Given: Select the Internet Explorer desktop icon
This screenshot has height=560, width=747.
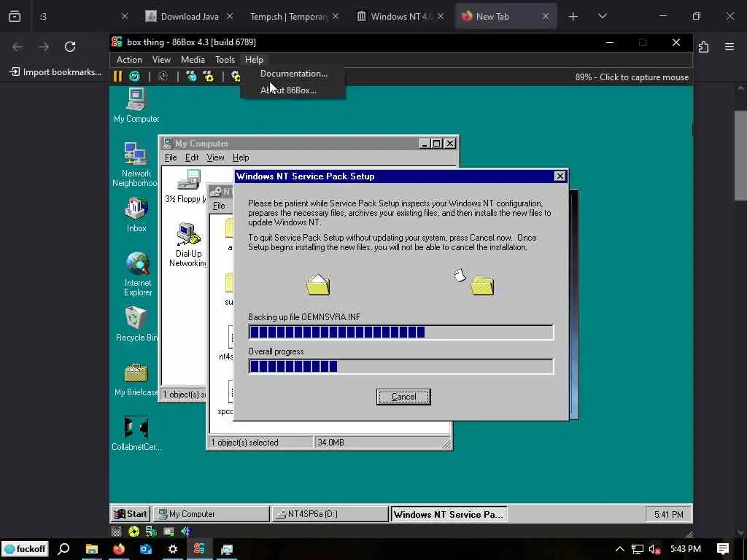Looking at the screenshot, I should [138, 274].
